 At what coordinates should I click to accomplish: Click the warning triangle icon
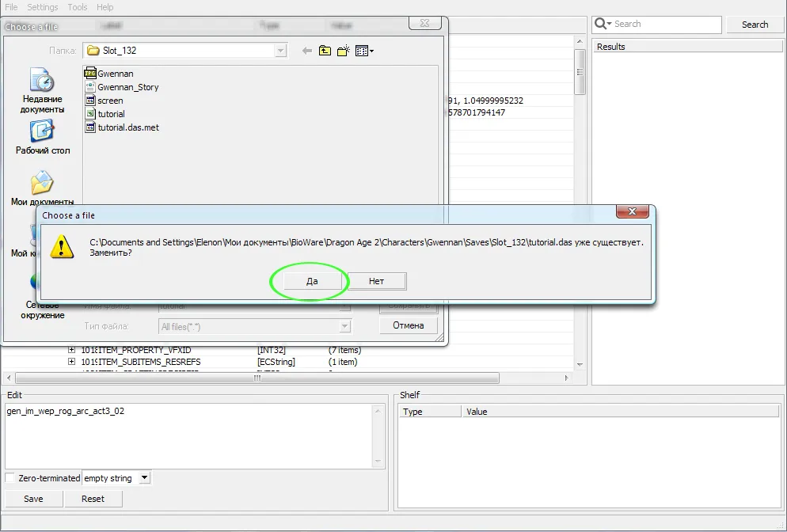(x=63, y=247)
